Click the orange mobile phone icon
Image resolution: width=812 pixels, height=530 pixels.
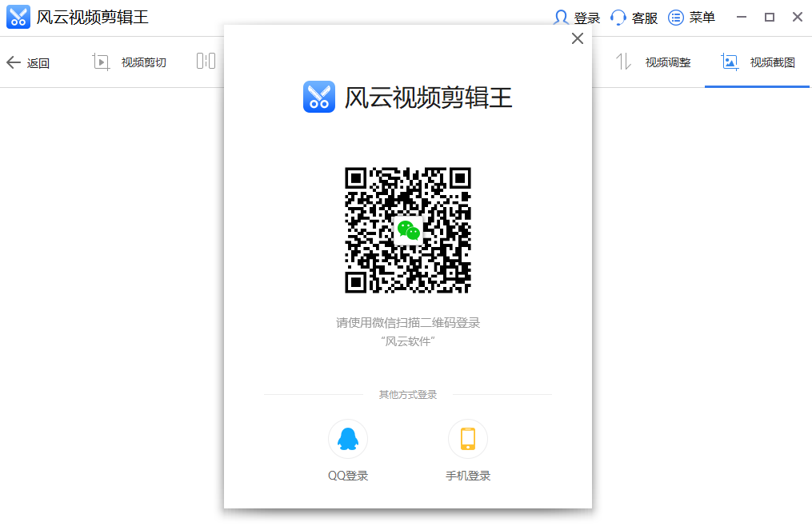click(468, 439)
